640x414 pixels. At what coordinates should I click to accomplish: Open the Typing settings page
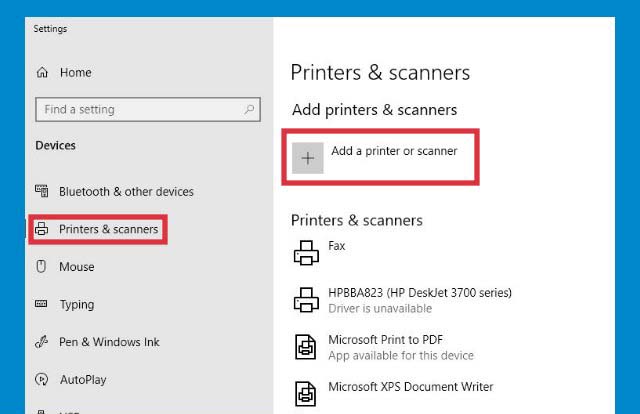pos(77,305)
